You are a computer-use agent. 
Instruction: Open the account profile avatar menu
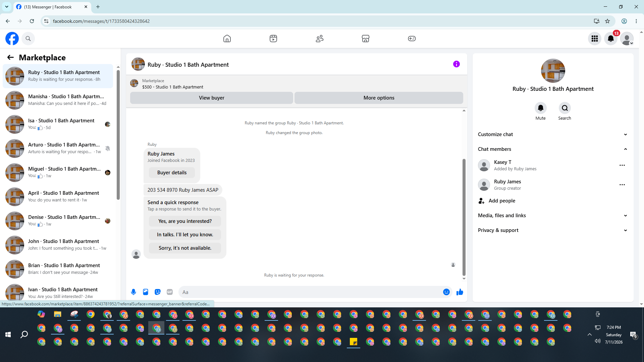[627, 39]
